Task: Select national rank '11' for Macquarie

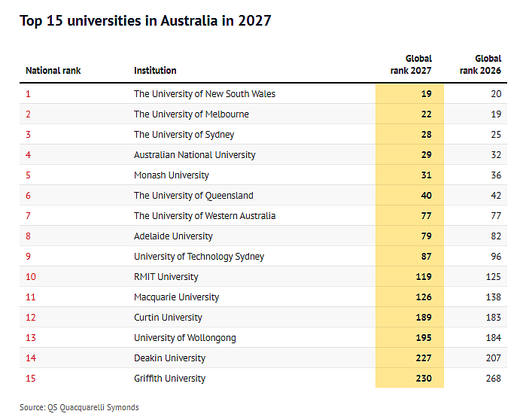Action: click(x=31, y=297)
